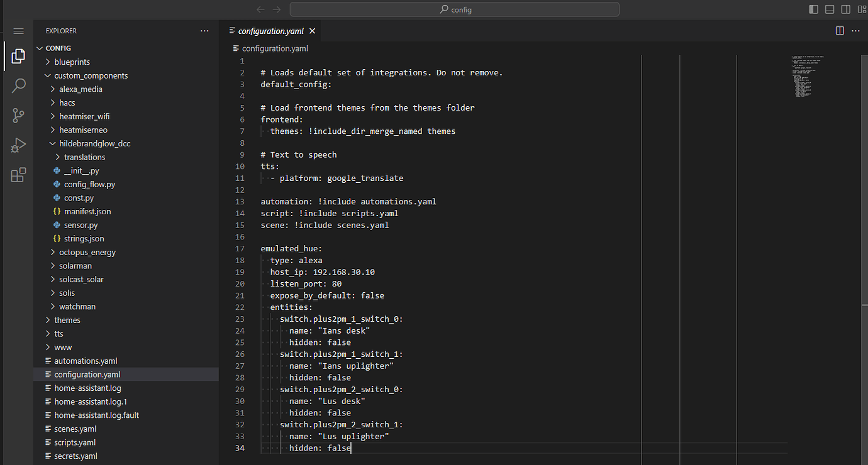Split the editor using the split icon

pyautogui.click(x=840, y=30)
